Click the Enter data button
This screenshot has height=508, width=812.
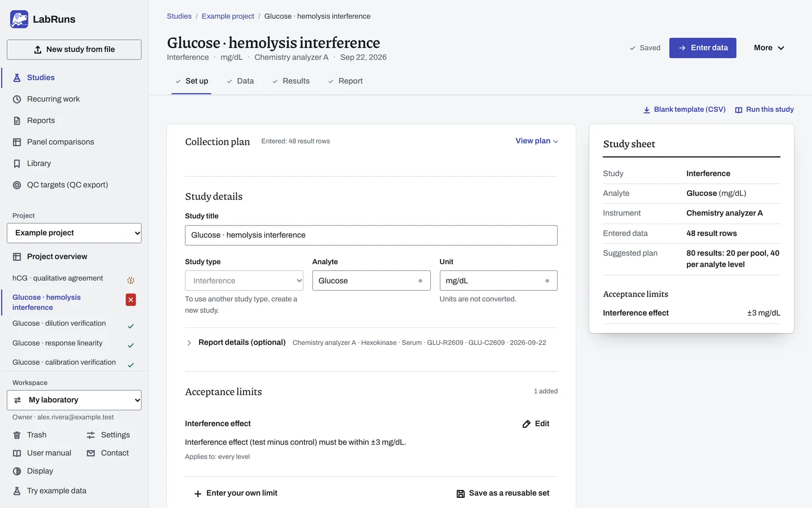pos(703,48)
